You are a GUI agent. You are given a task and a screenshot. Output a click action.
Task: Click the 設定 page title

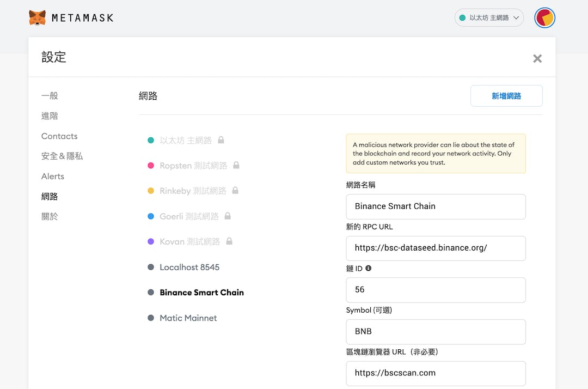point(53,57)
